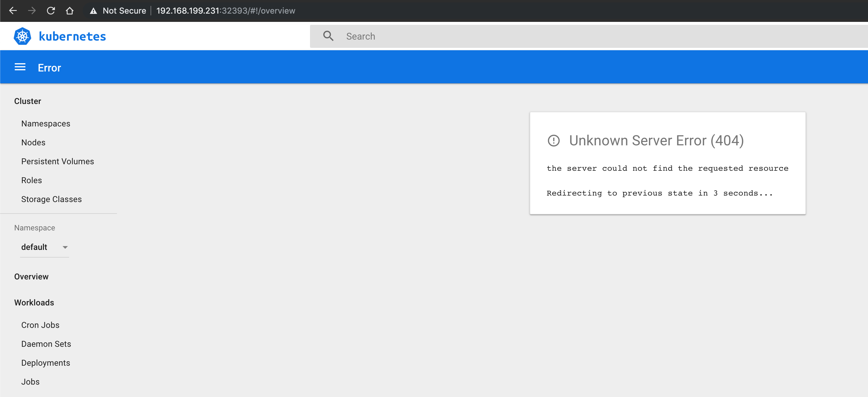Screen dimensions: 868x397
Task: Click the namespace dropdown arrow
Action: click(x=65, y=247)
